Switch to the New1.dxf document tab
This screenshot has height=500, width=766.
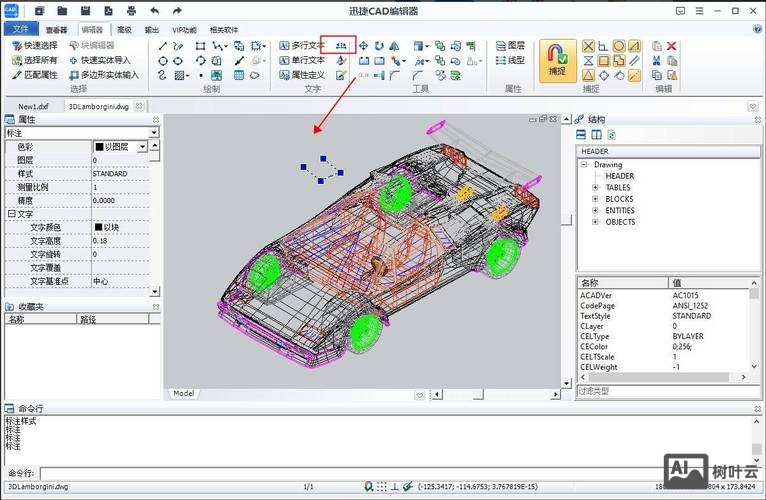click(x=33, y=106)
